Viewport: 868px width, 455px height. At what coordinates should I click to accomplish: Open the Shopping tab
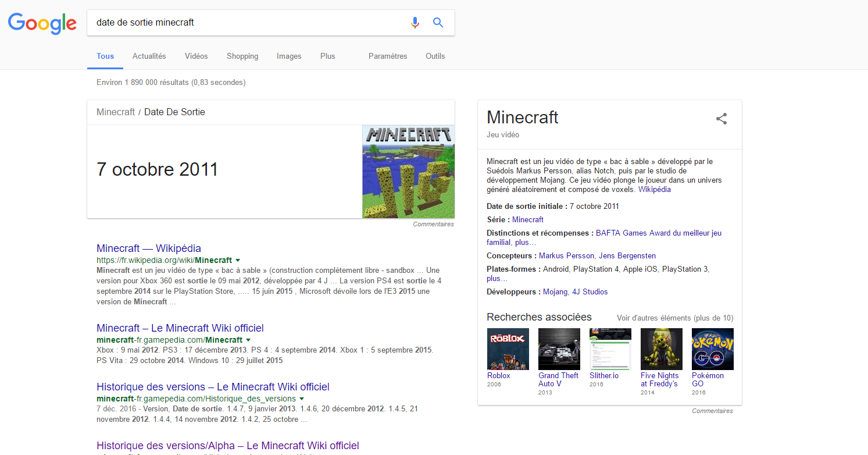[x=242, y=56]
